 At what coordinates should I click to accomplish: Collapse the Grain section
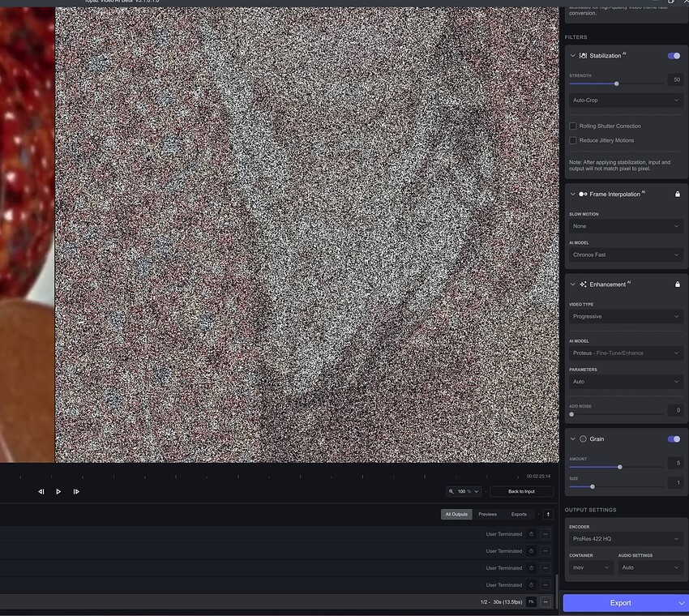click(x=572, y=439)
